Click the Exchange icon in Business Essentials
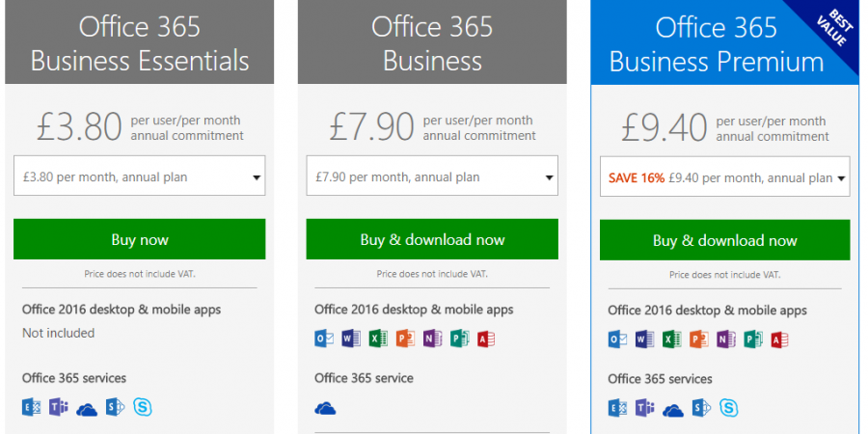 [31, 408]
